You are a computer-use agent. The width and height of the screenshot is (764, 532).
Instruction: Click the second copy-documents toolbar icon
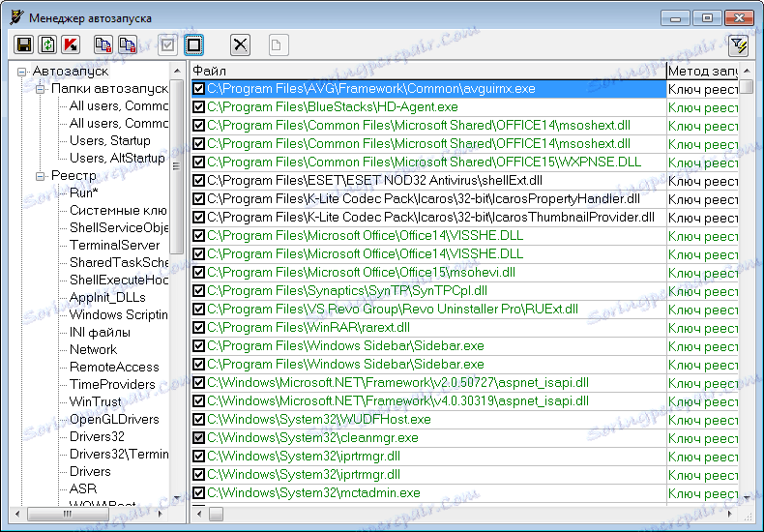[127, 44]
